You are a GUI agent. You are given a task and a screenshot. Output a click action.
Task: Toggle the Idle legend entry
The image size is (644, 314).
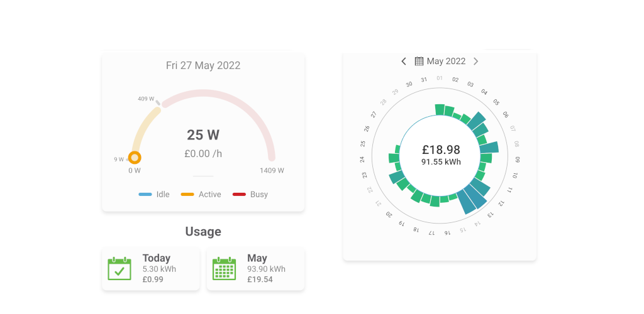tap(154, 194)
